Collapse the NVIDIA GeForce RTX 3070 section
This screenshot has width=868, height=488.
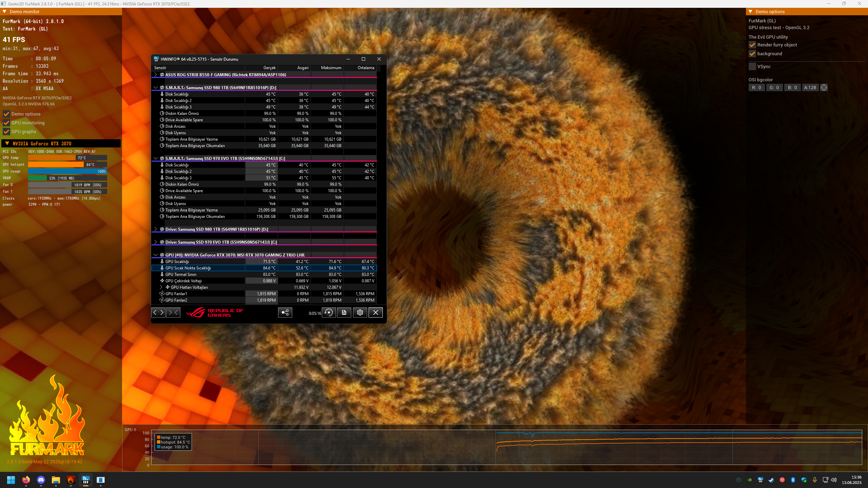7,143
